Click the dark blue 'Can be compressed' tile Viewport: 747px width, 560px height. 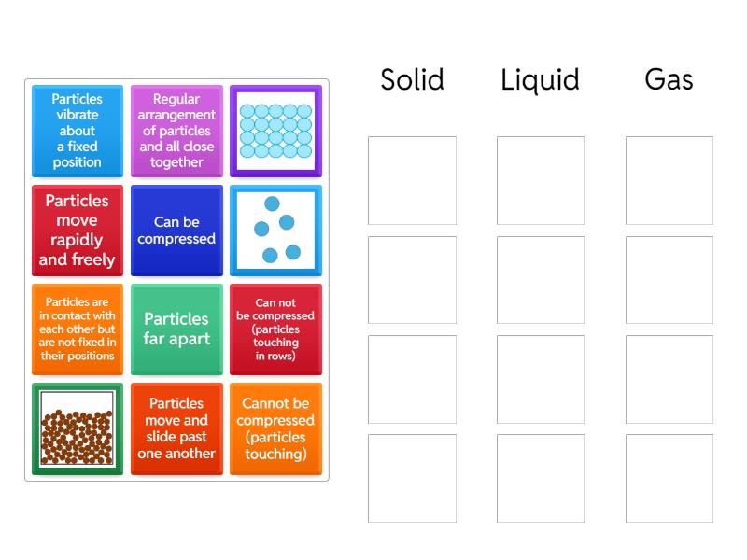point(176,231)
